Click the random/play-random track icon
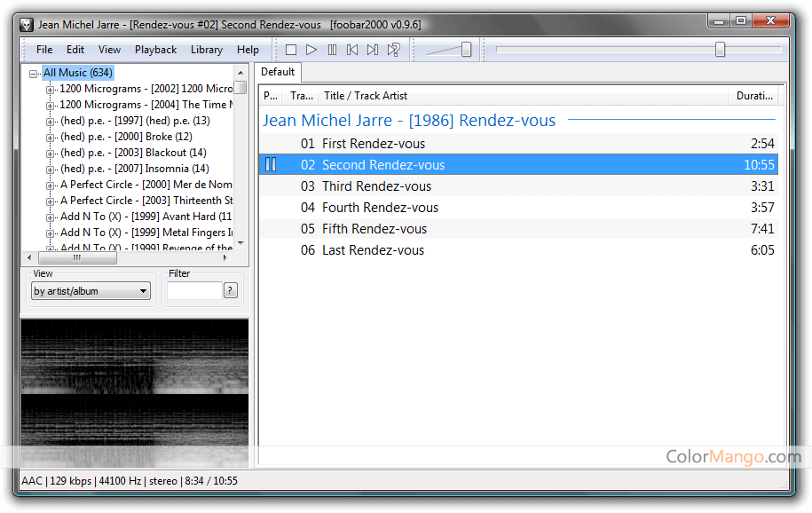812x513 pixels. click(x=393, y=50)
